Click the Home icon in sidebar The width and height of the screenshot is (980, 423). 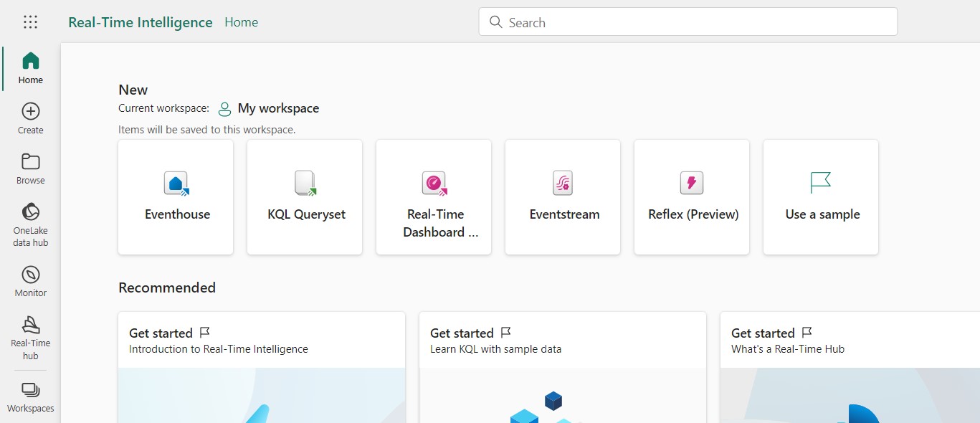pyautogui.click(x=31, y=68)
